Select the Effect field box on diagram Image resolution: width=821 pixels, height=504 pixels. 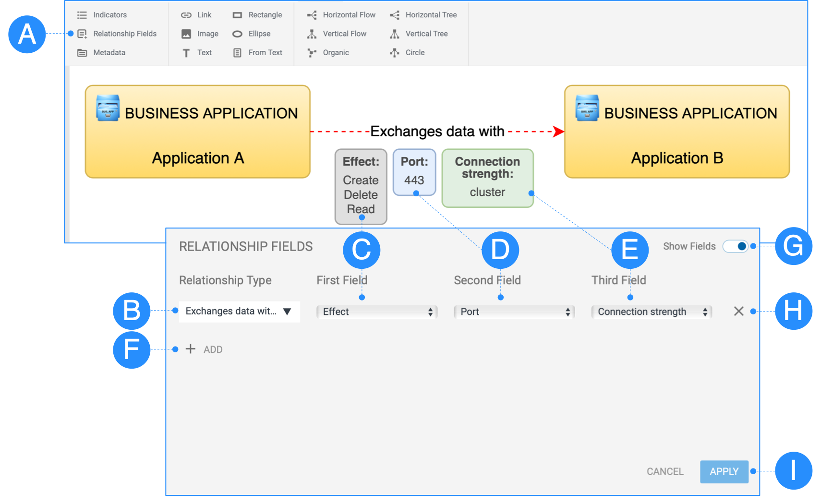coord(361,186)
